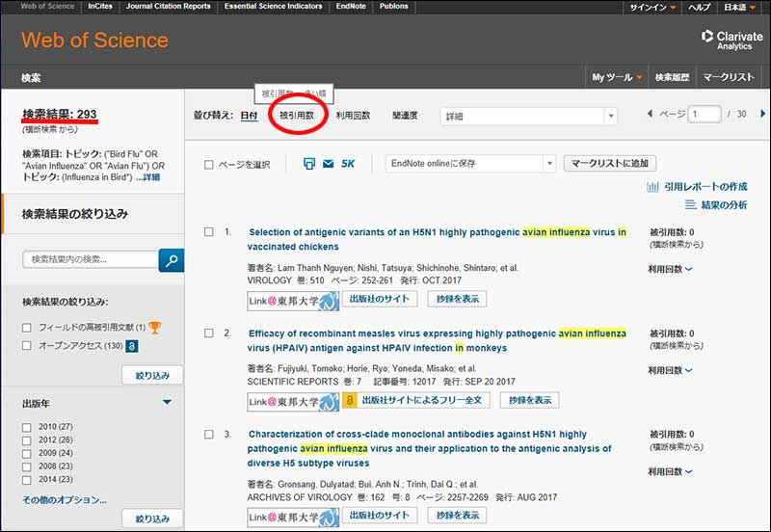Open 引用レポートの作成 link

point(705,187)
